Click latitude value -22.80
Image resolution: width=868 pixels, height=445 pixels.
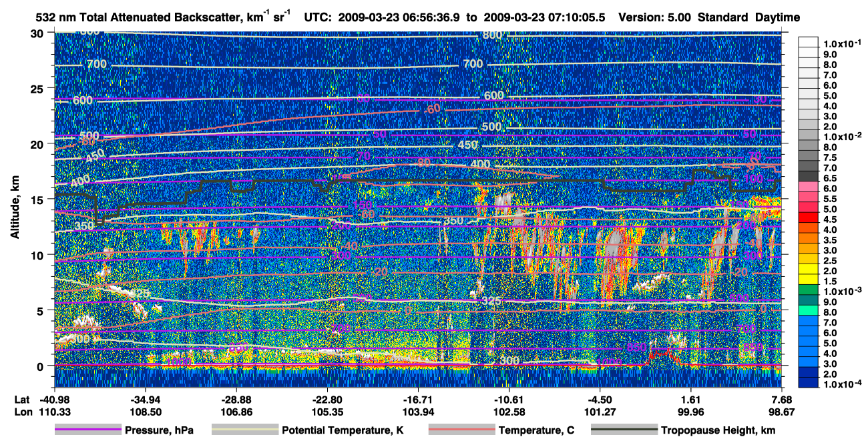click(327, 399)
